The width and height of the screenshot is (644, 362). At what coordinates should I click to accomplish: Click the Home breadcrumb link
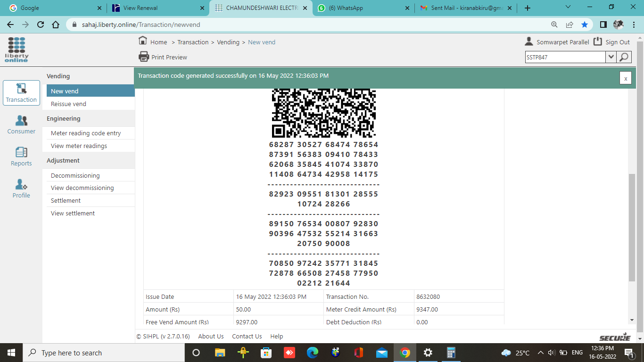(x=159, y=42)
